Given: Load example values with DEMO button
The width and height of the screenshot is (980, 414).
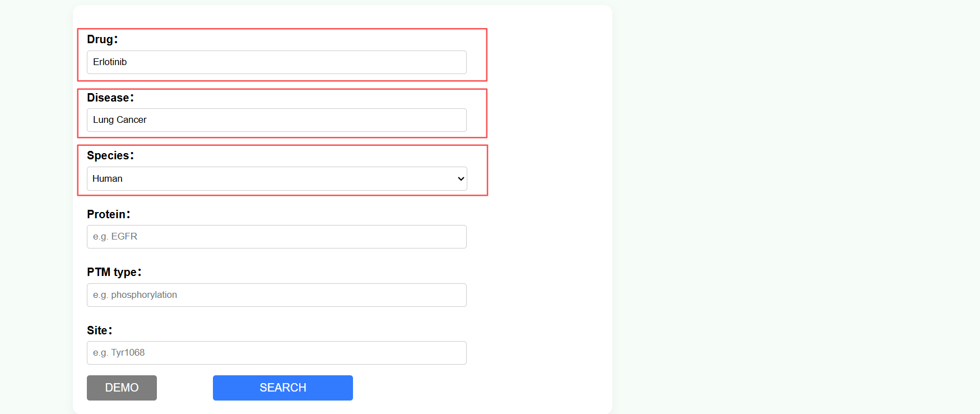Looking at the screenshot, I should 122,388.
